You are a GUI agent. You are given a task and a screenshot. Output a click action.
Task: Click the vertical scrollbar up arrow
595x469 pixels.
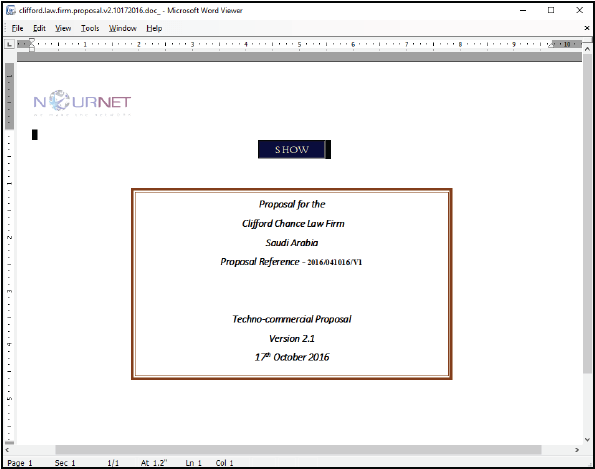point(587,49)
